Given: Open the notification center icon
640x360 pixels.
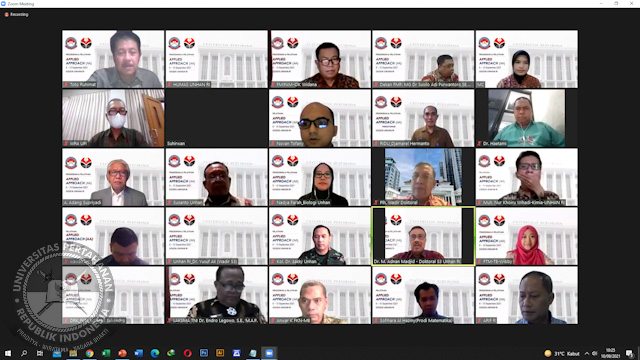Looking at the screenshot, I should pos(630,353).
